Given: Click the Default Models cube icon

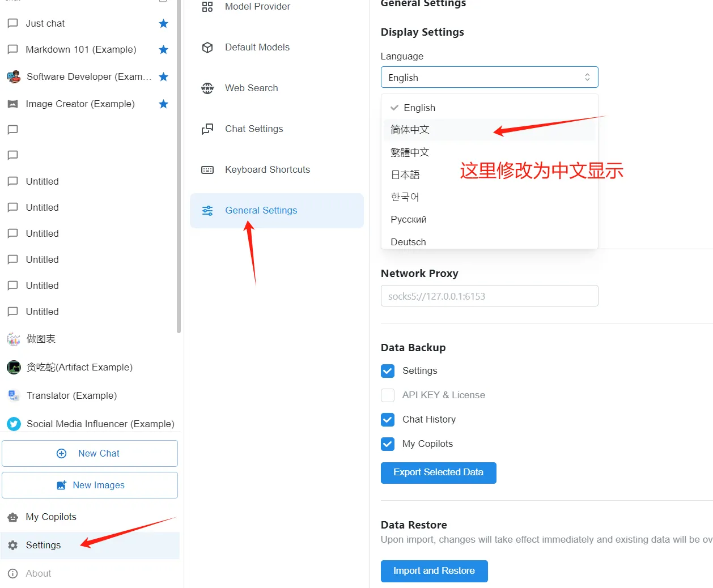Looking at the screenshot, I should (207, 48).
